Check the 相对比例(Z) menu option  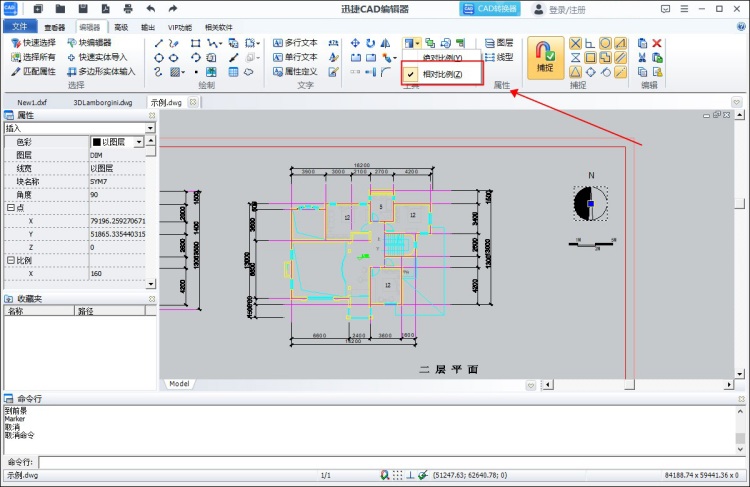tap(442, 75)
